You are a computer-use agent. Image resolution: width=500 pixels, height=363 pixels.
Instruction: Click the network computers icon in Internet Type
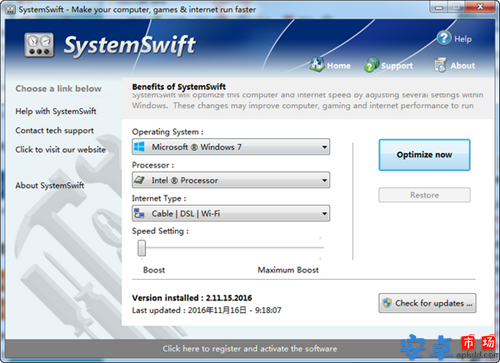tap(139, 213)
